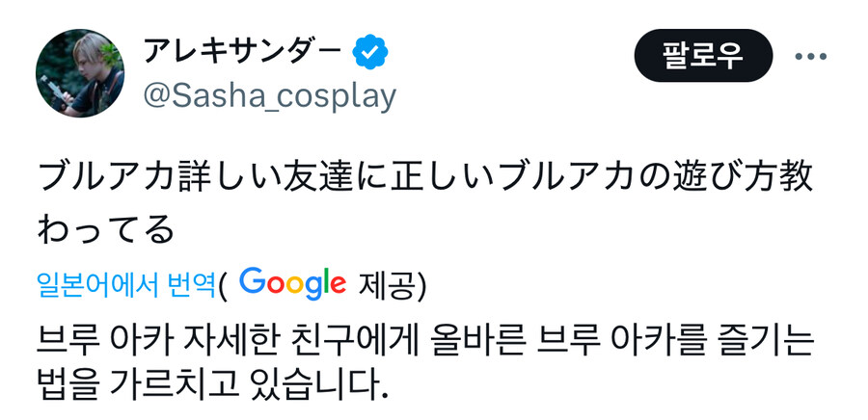Open the @Sasha_cosplay handle link
Screen dimensions: 868x420
pyautogui.click(x=269, y=96)
